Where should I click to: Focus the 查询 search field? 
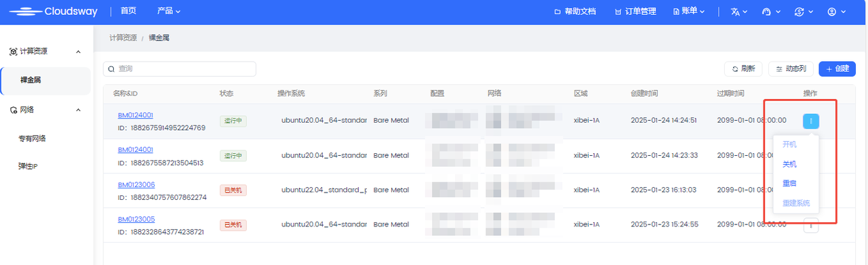click(180, 69)
